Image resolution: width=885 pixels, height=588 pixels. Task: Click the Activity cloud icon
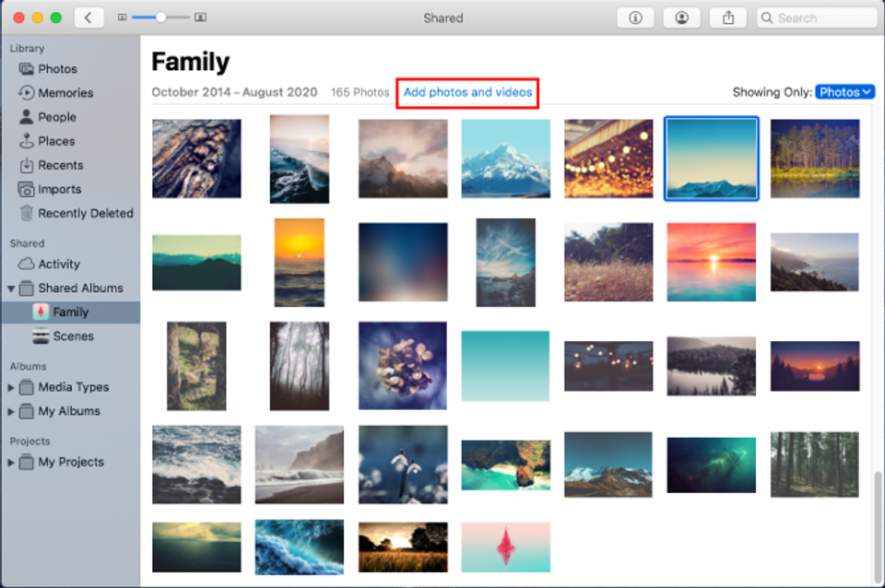(x=26, y=264)
